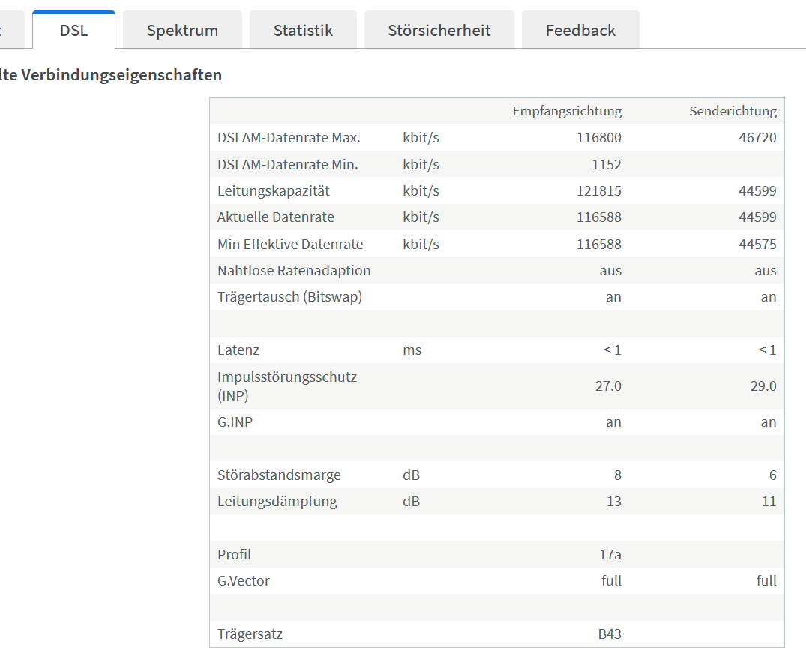
Task: Click the Aktuelle Datenrate send value 44599
Action: [757, 217]
